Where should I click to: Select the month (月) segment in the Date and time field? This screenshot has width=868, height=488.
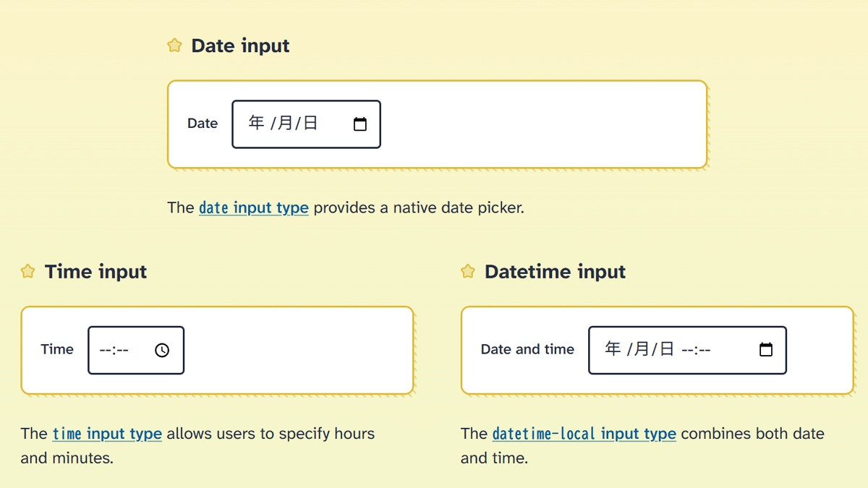point(642,350)
